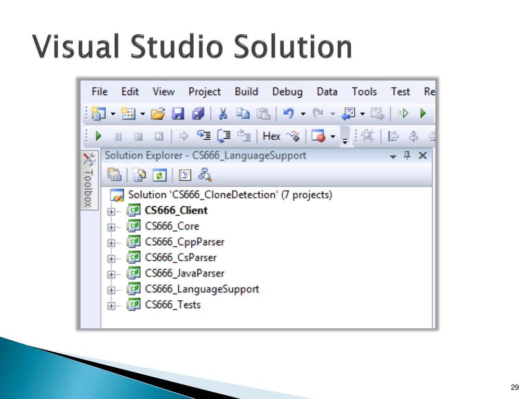
Task: Click the Cut scissors icon
Action: [223, 114]
